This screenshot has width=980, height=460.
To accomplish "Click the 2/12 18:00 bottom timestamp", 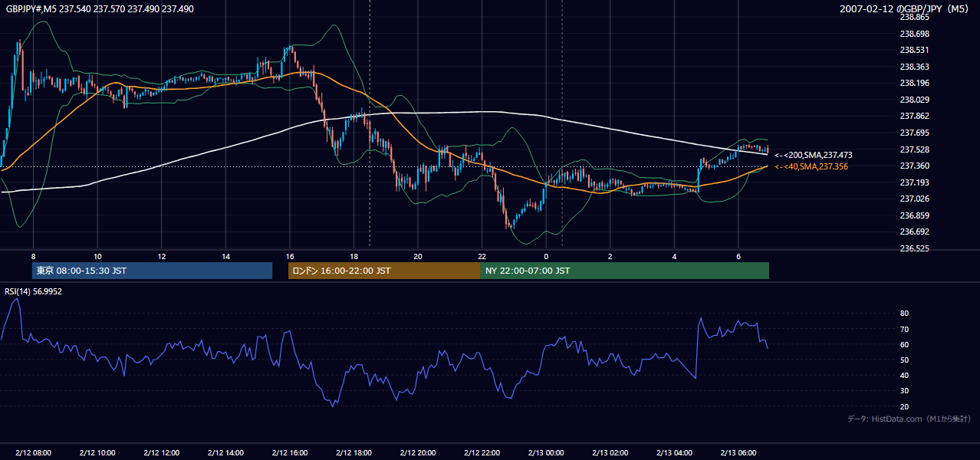I will click(354, 453).
